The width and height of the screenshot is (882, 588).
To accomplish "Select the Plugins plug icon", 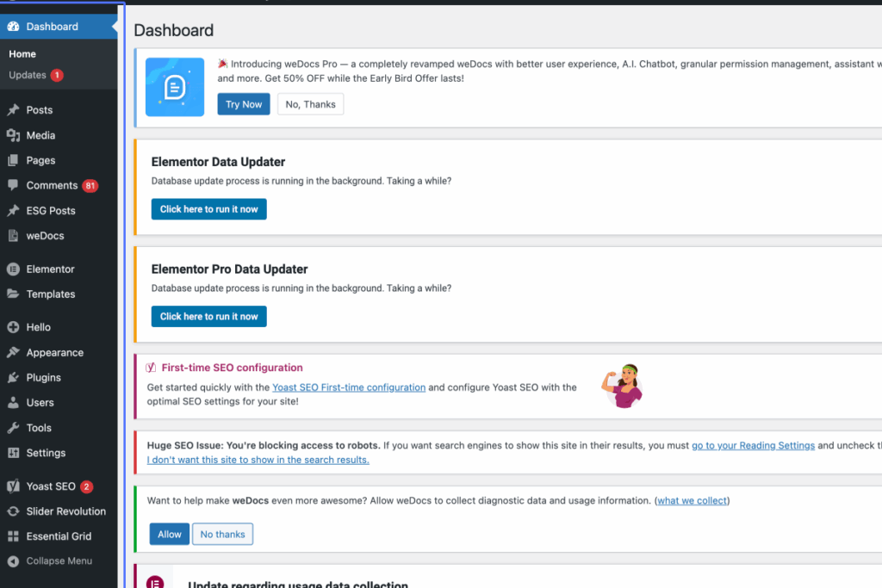I will pos(14,377).
